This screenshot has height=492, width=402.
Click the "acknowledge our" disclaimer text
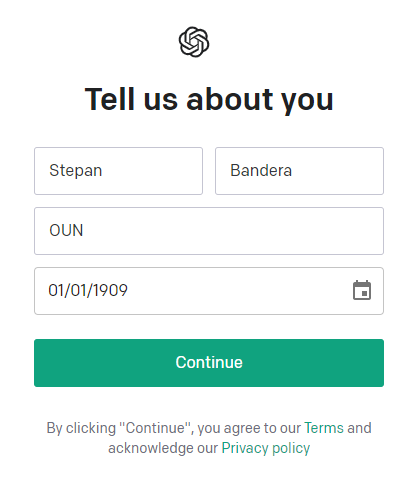point(163,448)
